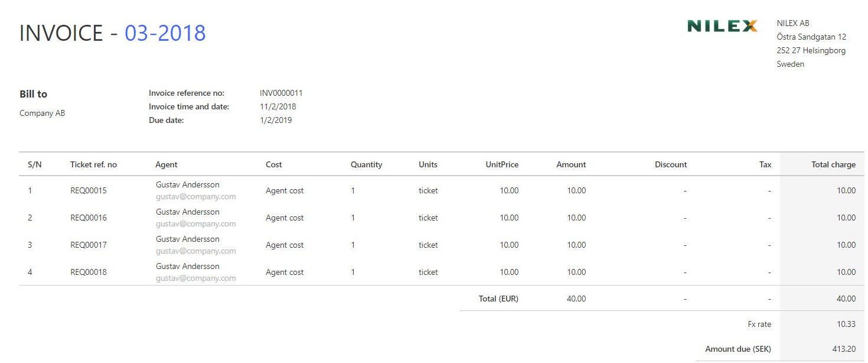Click the NILEX logo
Viewport: 868px width, 363px height.
[x=722, y=26]
